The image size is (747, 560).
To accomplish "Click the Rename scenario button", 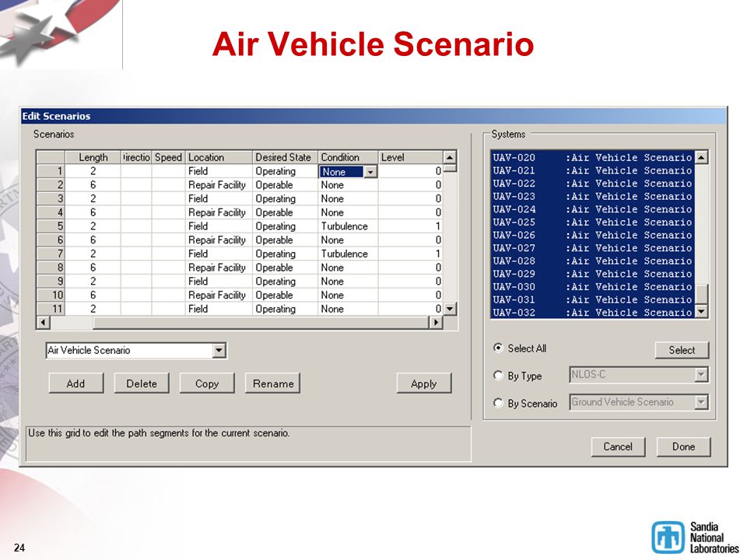I will pyautogui.click(x=272, y=383).
